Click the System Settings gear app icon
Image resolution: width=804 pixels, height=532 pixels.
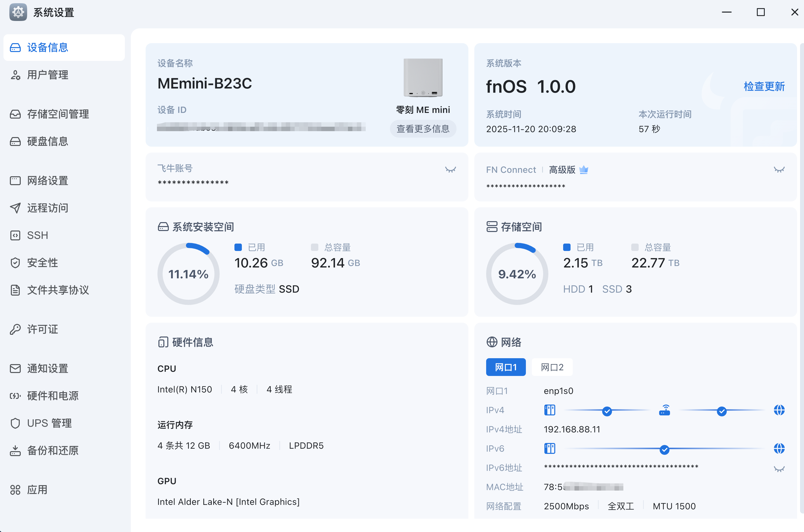(x=18, y=12)
